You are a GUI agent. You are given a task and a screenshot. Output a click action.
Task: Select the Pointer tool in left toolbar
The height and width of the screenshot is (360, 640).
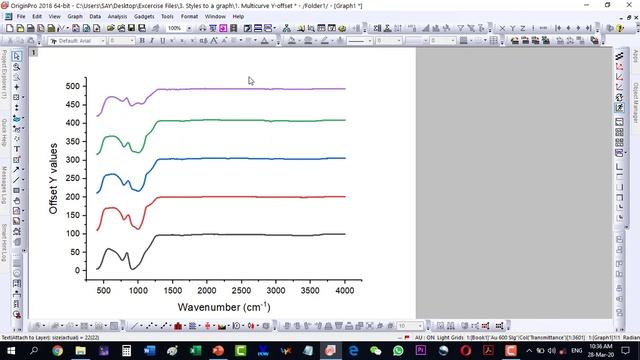tap(16, 56)
